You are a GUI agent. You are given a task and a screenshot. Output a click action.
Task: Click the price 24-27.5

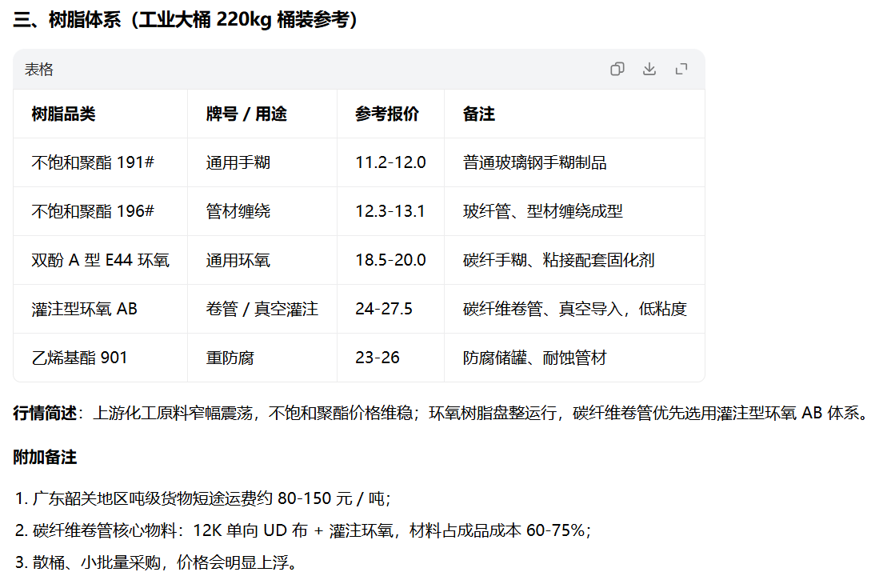383,309
